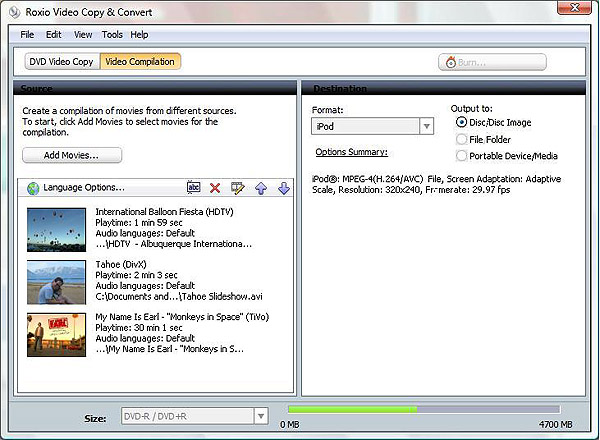Viewport: 600px width, 440px height.
Task: Click the red X delete movie icon
Action: tap(215, 188)
